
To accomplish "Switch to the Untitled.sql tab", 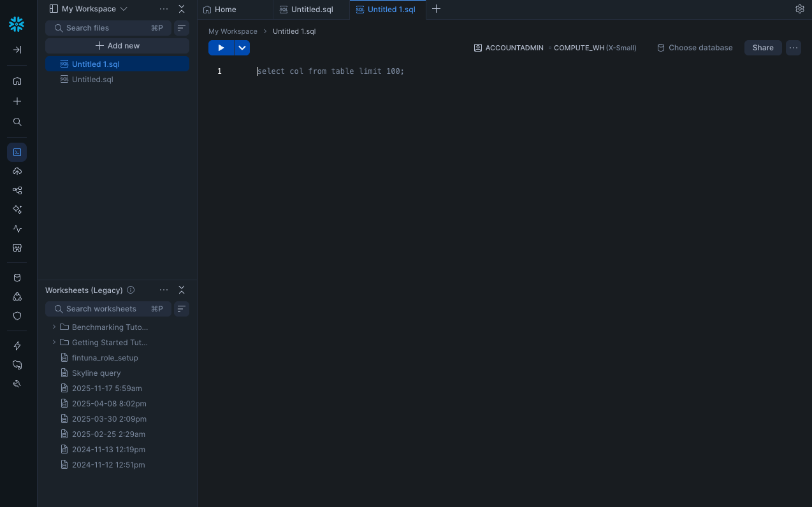I will click(x=312, y=10).
